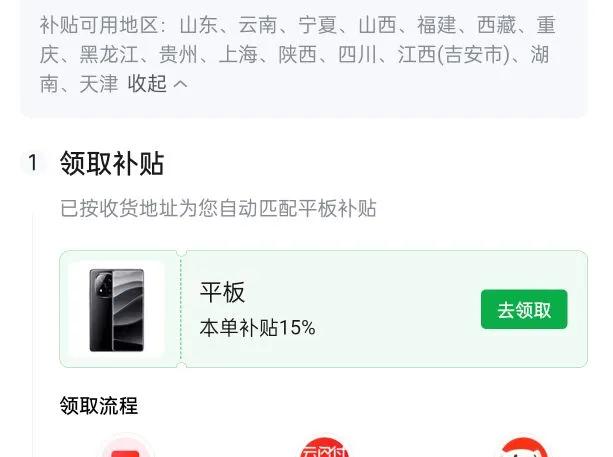Click the vertical step timeline line

(x=33, y=335)
